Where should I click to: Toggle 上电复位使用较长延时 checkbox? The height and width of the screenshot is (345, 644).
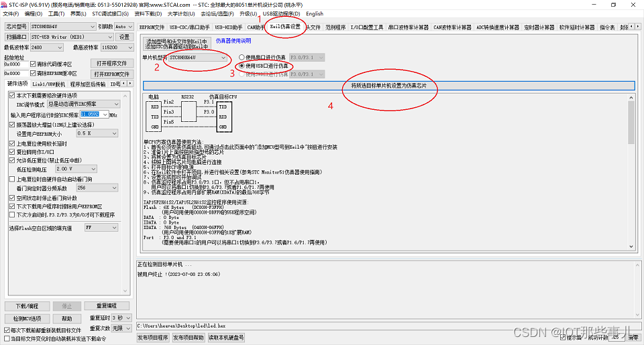[x=12, y=143]
